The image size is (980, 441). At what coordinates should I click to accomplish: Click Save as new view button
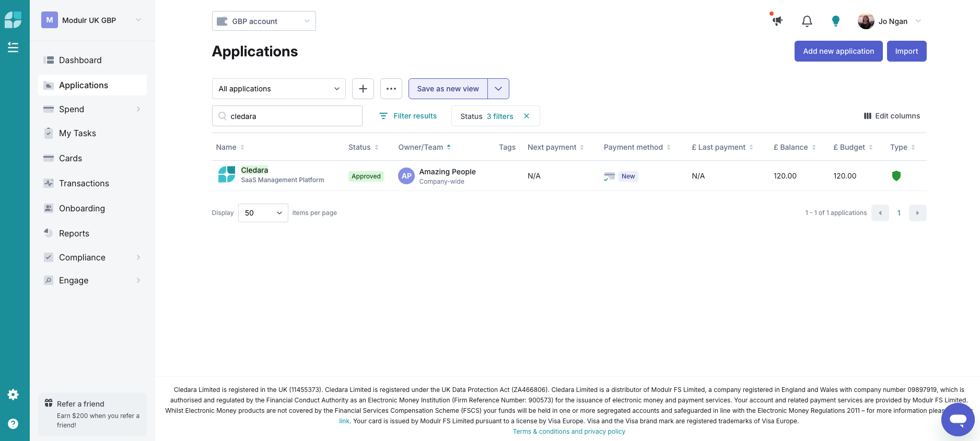click(448, 89)
